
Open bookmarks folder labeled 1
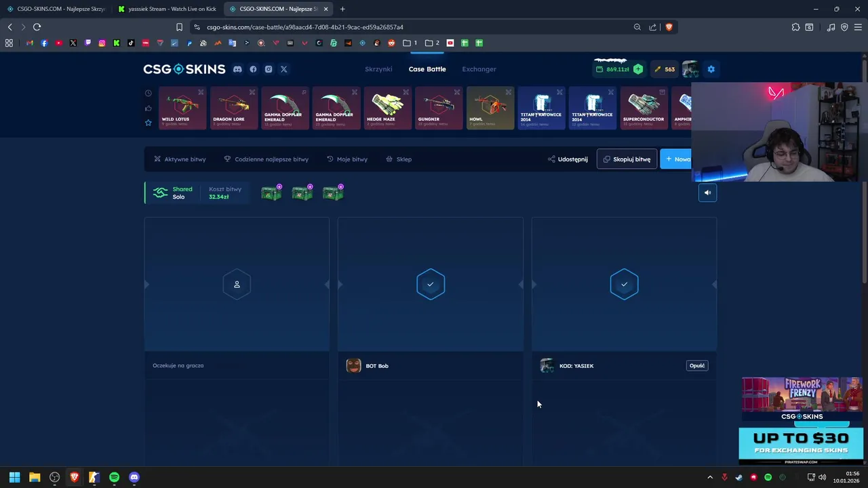410,43
